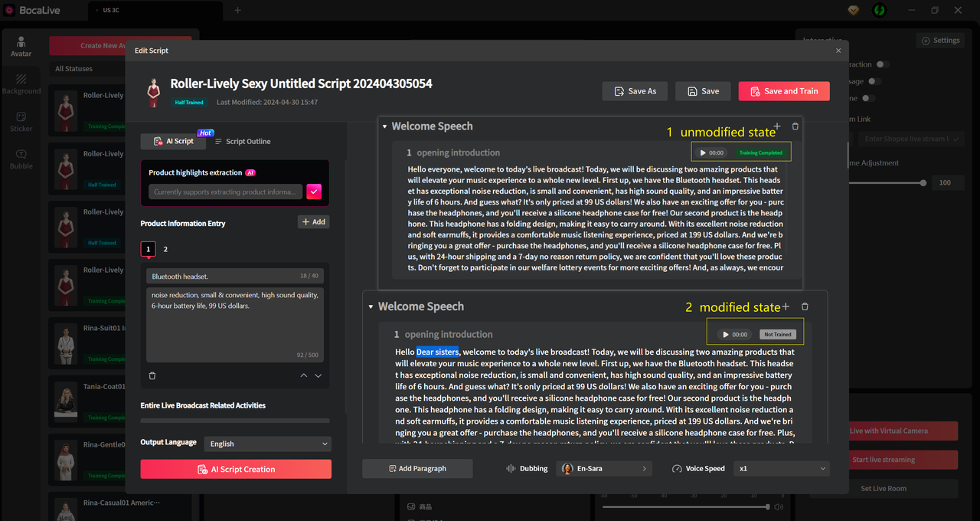Screen dimensions: 980x521
Task: Open the Background panel in the sidebar
Action: [x=21, y=84]
